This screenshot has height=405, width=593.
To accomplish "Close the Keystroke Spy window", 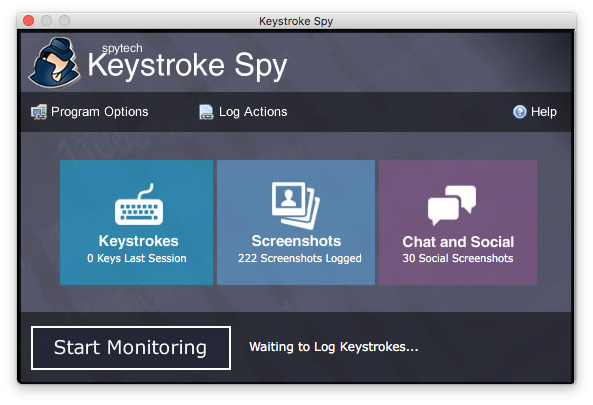I will pos(29,20).
